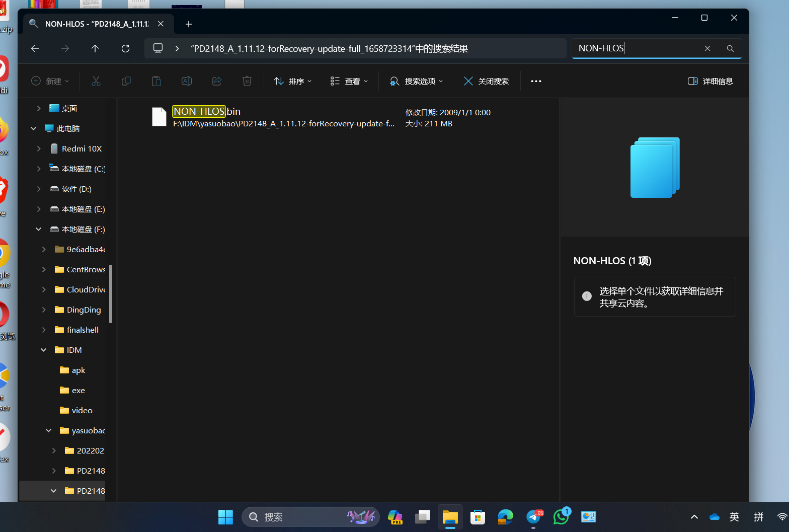Open the 查看 view dropdown
The image size is (789, 532).
(349, 81)
